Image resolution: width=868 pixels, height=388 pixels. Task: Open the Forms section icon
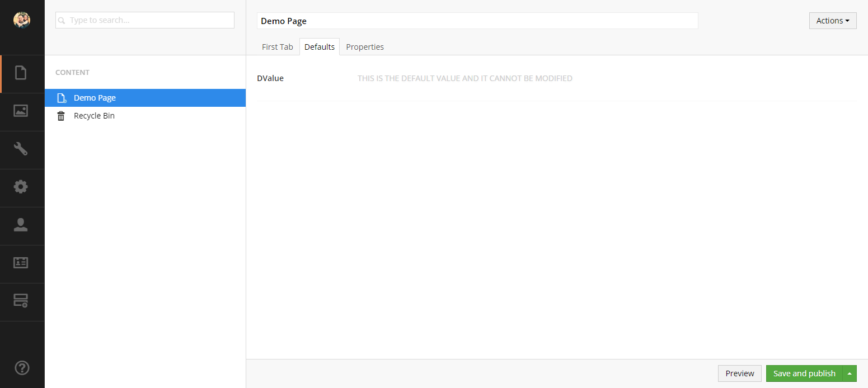click(x=21, y=301)
